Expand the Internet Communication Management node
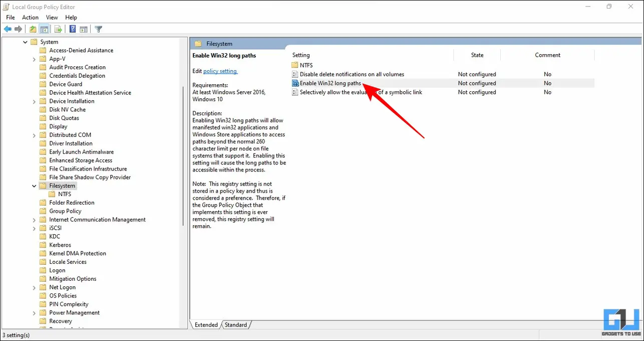644x341 pixels. click(34, 220)
